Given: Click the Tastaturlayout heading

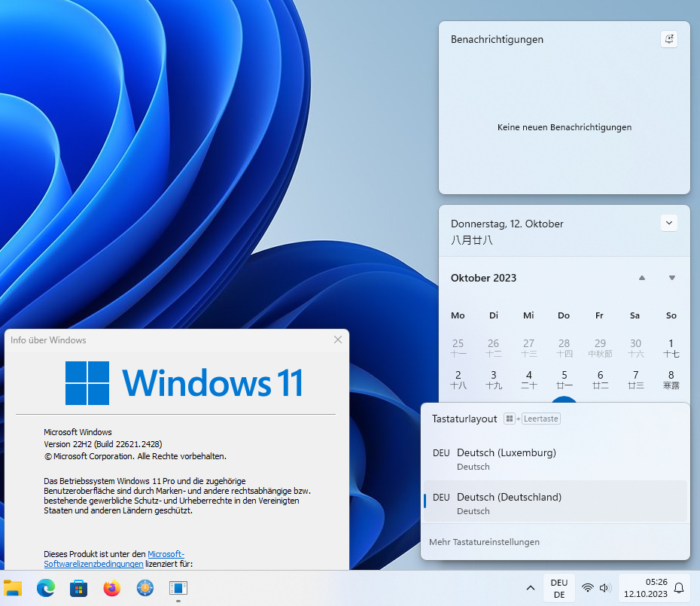Looking at the screenshot, I should click(x=464, y=419).
